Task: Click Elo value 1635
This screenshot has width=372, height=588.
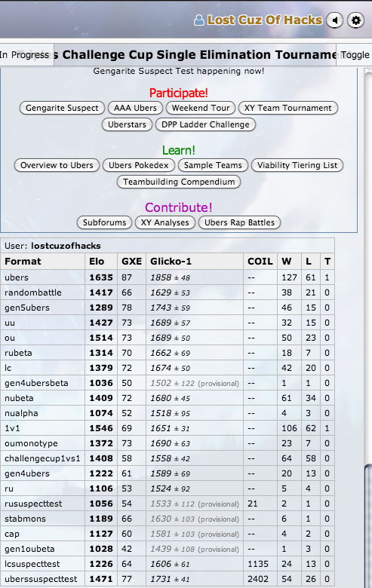Action: click(101, 277)
